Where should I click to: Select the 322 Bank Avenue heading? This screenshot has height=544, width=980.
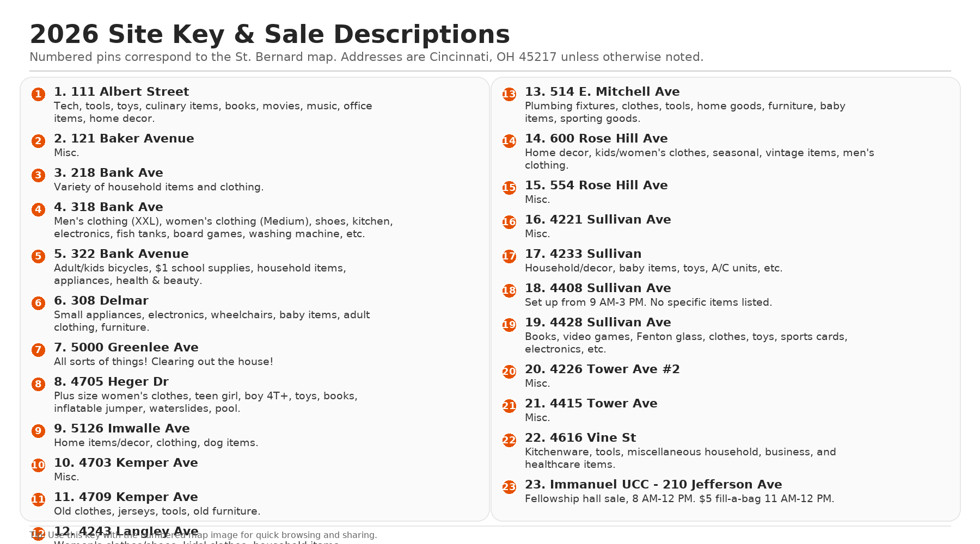point(121,254)
